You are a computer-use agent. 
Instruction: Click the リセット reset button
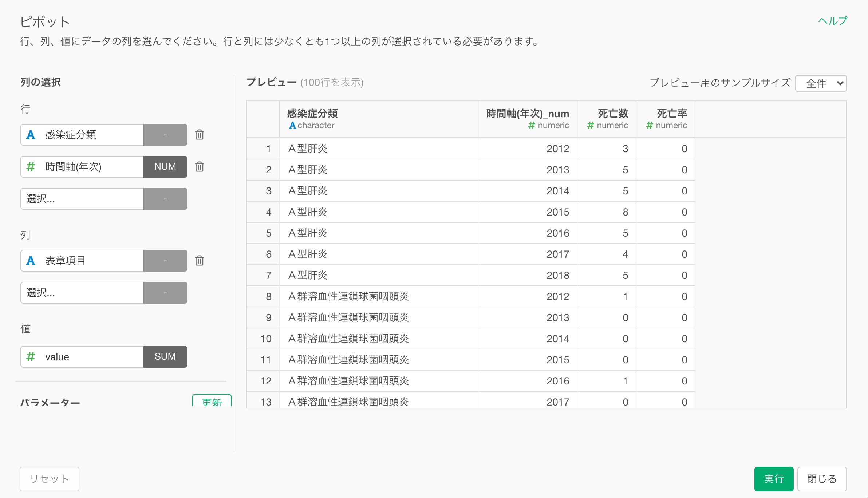[x=50, y=479]
